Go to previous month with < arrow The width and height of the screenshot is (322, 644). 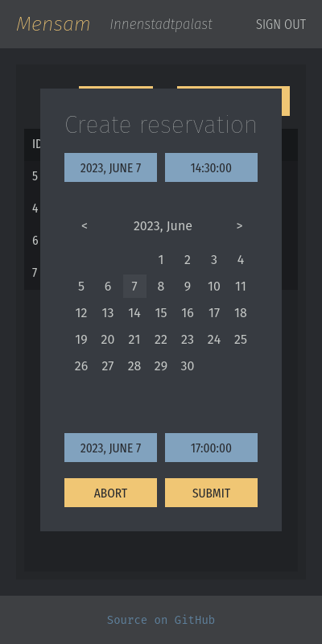(x=85, y=226)
